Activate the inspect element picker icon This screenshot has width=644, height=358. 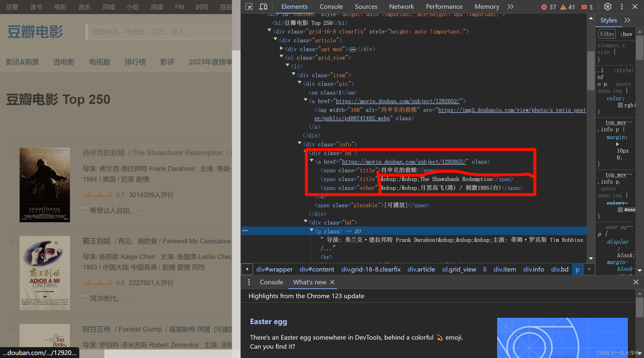tap(249, 7)
